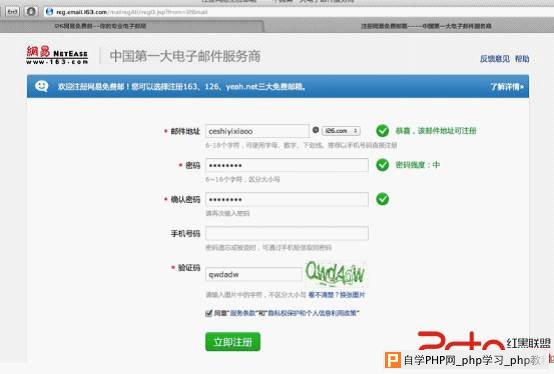Click the green checkmark next to 密码强度
This screenshot has width=554, height=374.
pos(382,165)
